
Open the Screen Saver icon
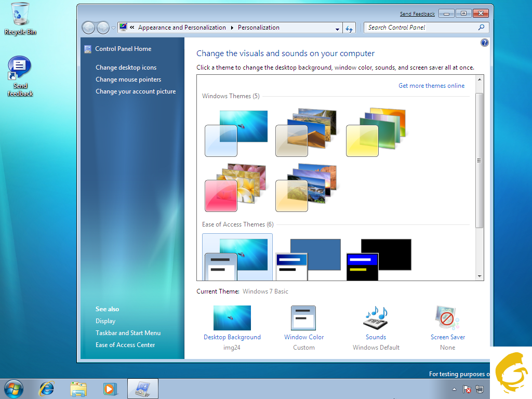coord(447,318)
